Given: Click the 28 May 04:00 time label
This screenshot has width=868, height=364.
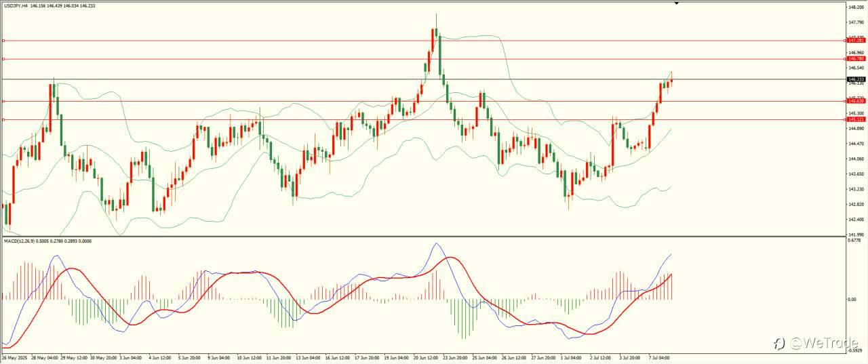Looking at the screenshot, I should 45,357.
